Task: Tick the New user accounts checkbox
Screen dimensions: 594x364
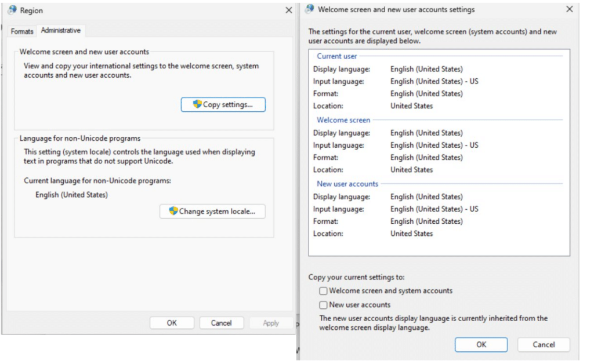Action: click(x=323, y=305)
